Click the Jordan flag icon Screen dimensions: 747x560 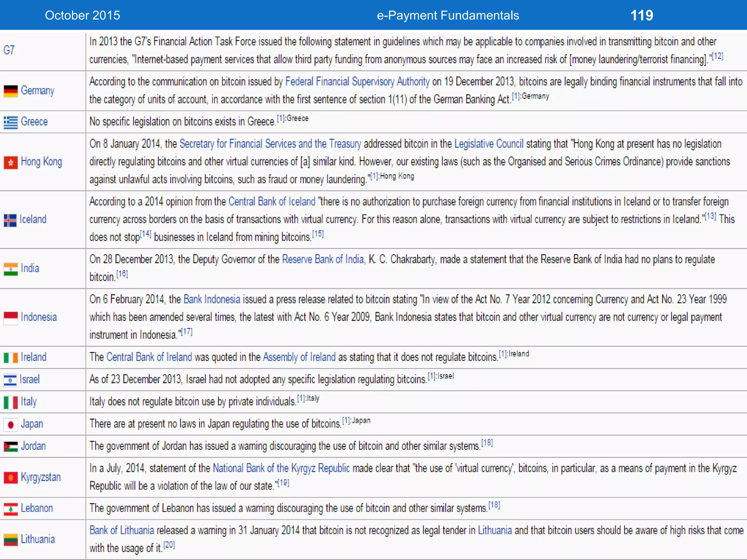(x=11, y=447)
